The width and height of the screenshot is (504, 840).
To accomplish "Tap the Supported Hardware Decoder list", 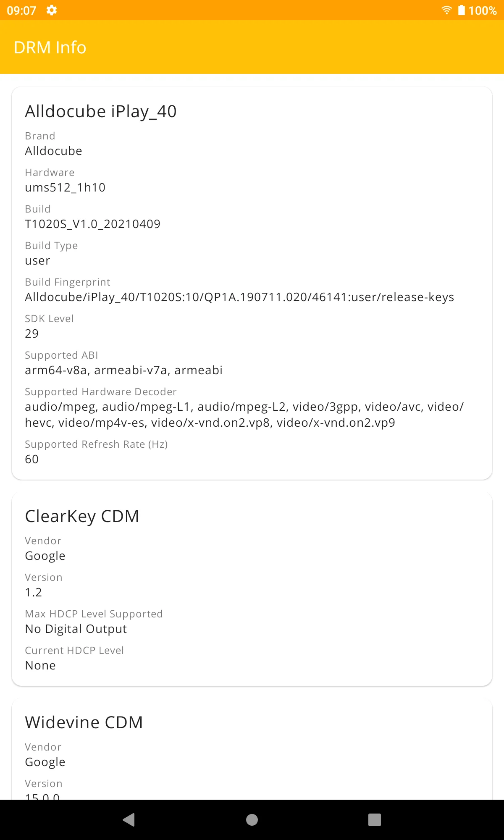I will tap(244, 415).
